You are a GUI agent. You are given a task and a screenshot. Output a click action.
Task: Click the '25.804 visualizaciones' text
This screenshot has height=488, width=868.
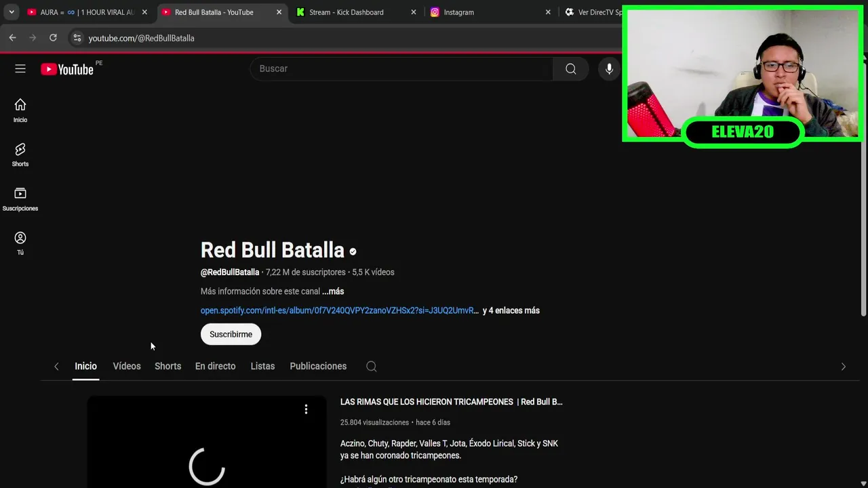click(374, 422)
